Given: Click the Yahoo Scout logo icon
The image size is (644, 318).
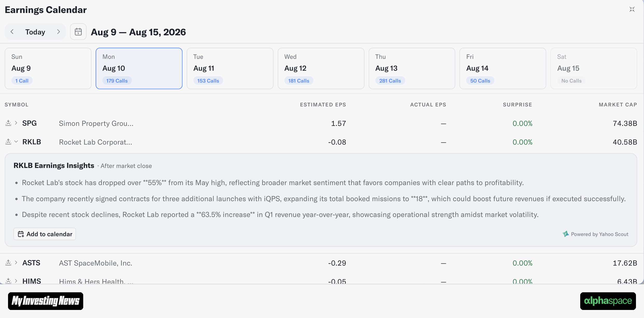Looking at the screenshot, I should click(x=566, y=234).
